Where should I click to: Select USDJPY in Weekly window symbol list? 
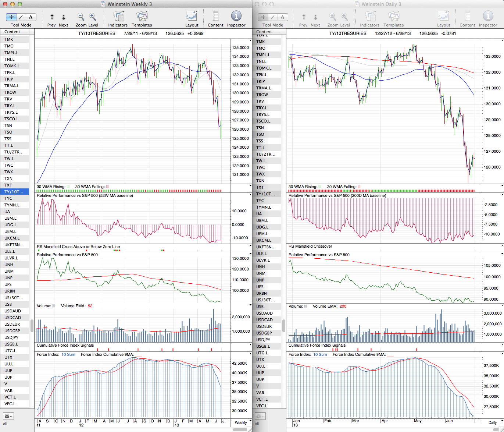(11, 337)
